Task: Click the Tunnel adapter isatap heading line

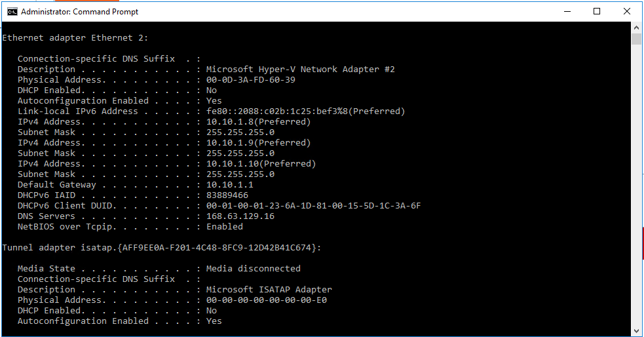Action: click(x=162, y=248)
